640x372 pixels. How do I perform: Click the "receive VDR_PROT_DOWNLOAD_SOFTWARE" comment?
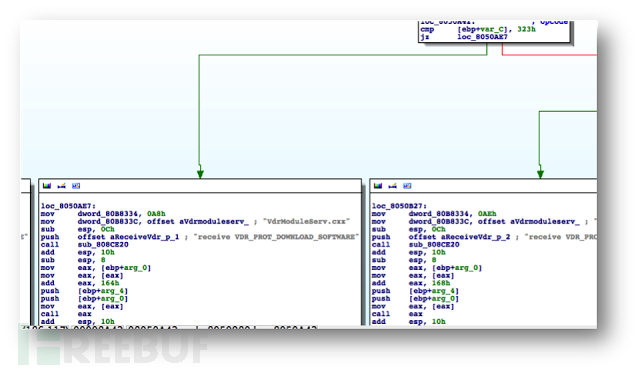click(276, 237)
